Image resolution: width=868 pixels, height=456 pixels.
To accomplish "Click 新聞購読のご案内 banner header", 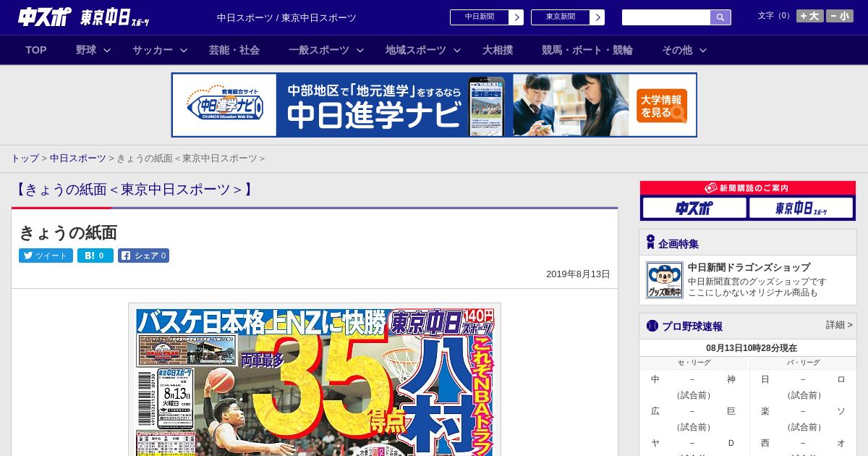I will 748,187.
